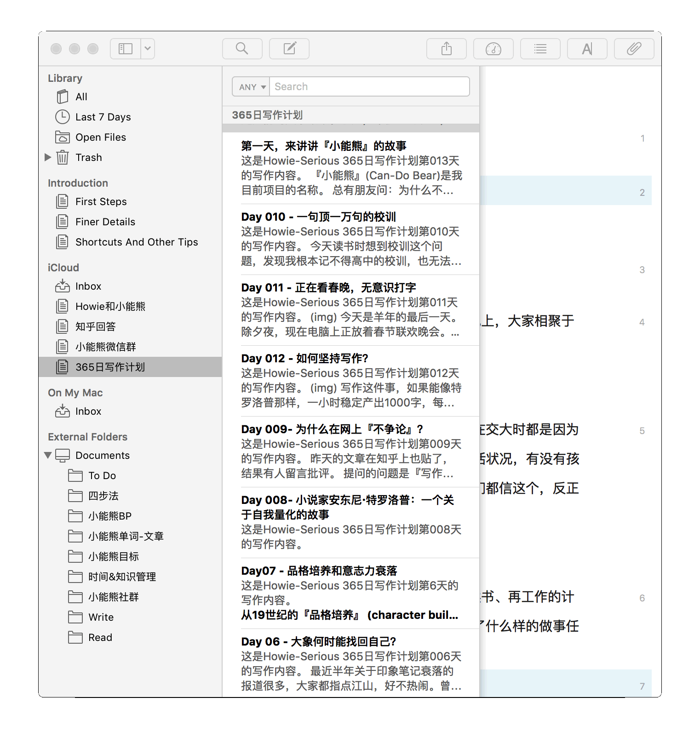Open sheet Day07 品格培养和意志力衰落
Screen dimensions: 700x743
tap(351, 593)
